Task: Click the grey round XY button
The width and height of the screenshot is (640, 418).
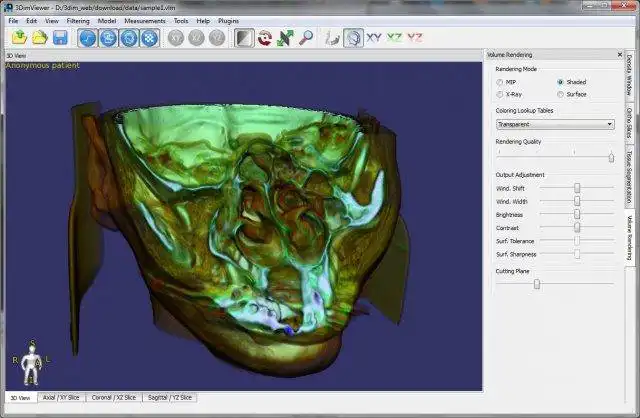Action: coord(176,38)
